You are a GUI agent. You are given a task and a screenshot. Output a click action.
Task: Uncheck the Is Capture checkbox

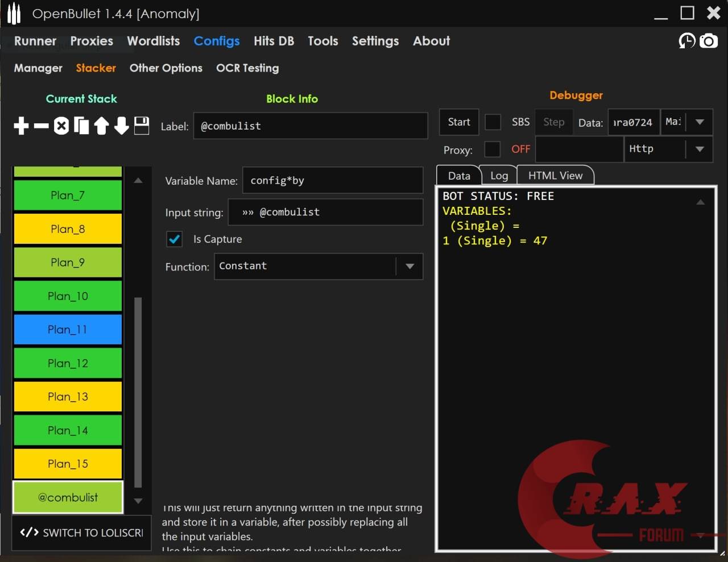click(175, 239)
